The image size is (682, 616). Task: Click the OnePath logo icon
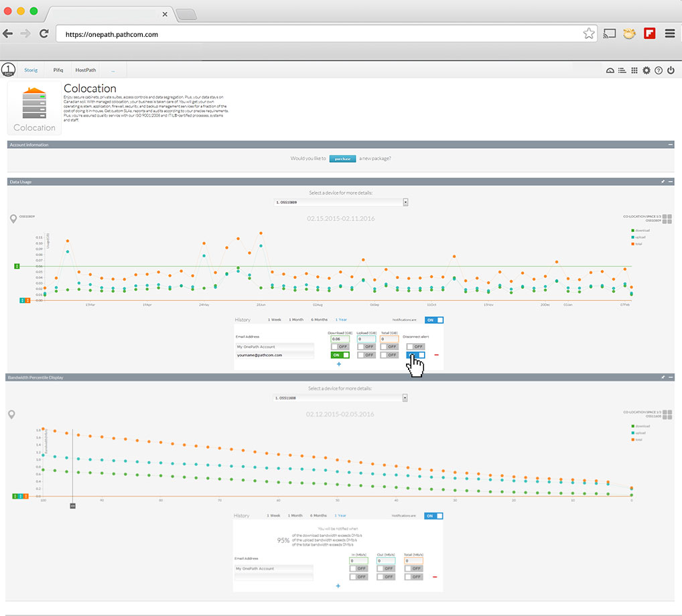8,70
